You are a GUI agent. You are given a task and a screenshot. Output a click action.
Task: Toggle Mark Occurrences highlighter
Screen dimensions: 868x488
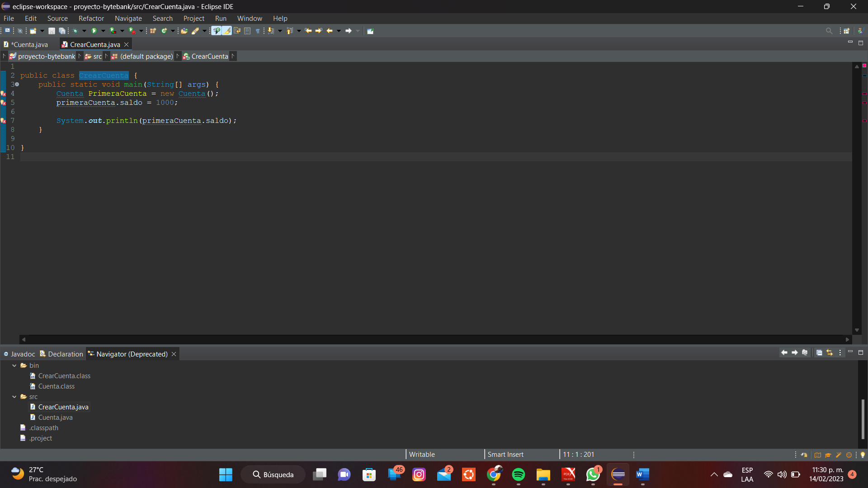click(227, 31)
